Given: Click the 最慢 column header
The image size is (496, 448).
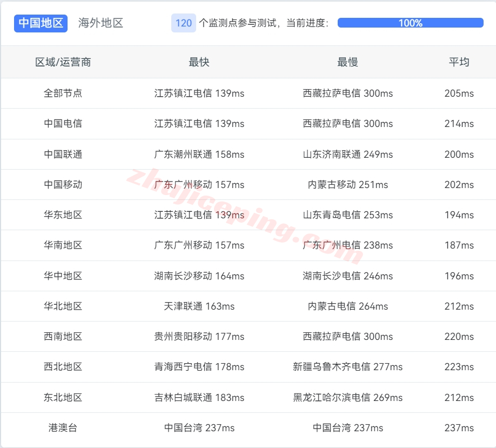Looking at the screenshot, I should (347, 62).
